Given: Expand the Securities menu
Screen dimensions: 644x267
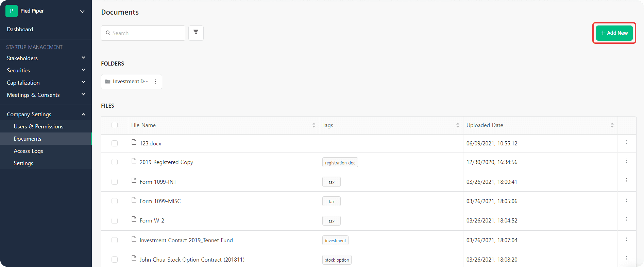Looking at the screenshot, I should [x=46, y=70].
